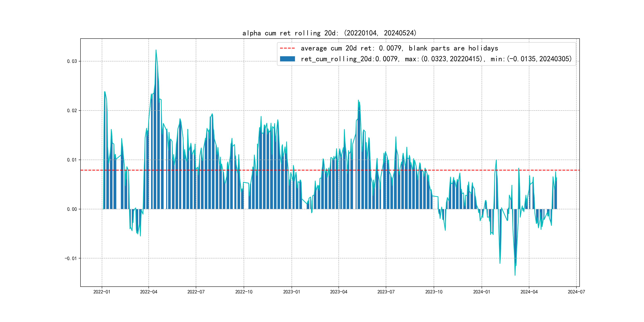This screenshot has width=644, height=322.
Task: Click the blue bar legend swatch
Action: pos(287,59)
